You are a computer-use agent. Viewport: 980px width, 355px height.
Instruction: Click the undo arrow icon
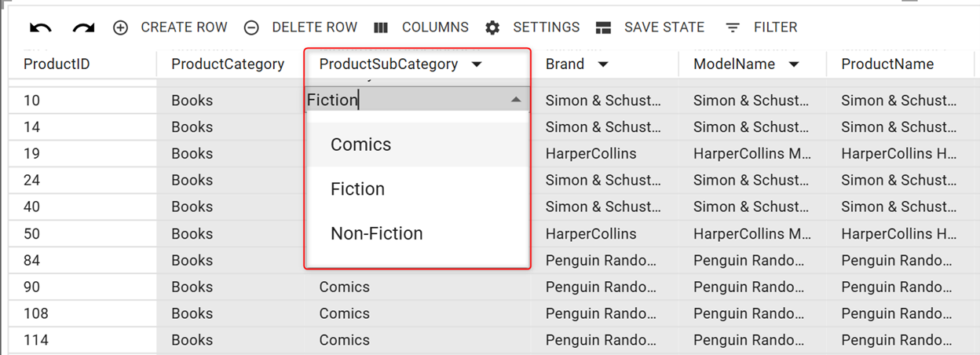pyautogui.click(x=40, y=28)
